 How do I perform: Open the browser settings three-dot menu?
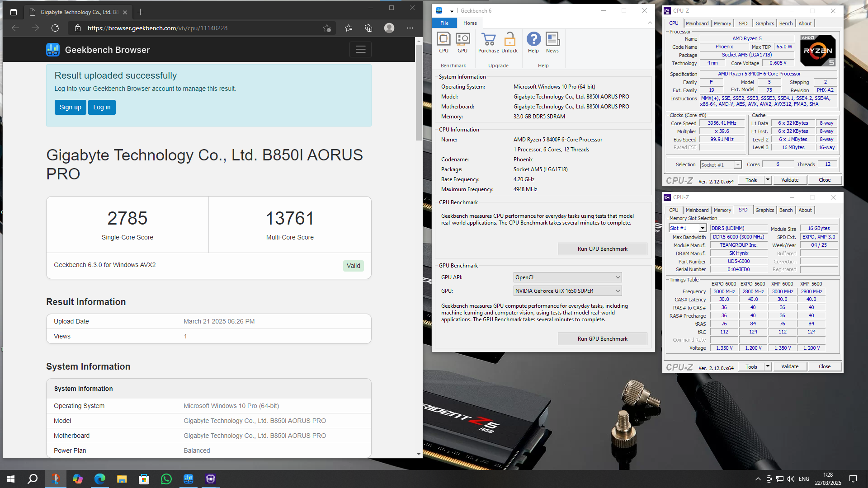(x=410, y=28)
